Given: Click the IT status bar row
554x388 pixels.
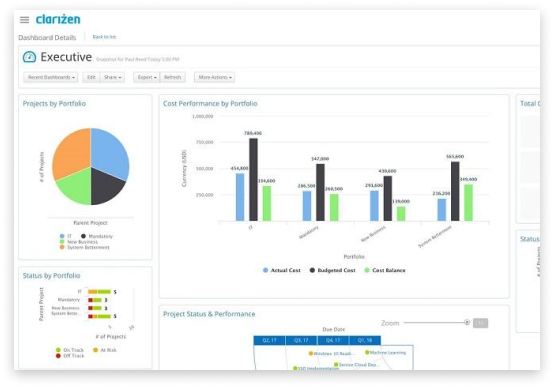Looking at the screenshot, I should tap(100, 292).
